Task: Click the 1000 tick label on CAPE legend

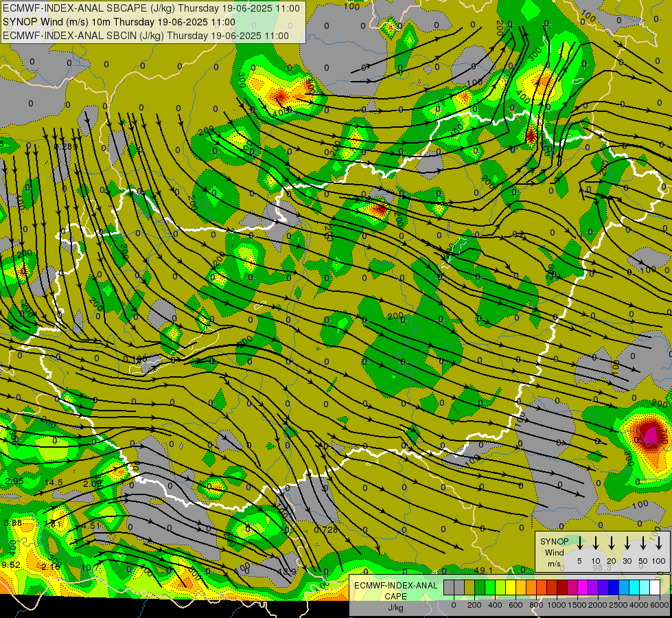Action: (x=557, y=605)
